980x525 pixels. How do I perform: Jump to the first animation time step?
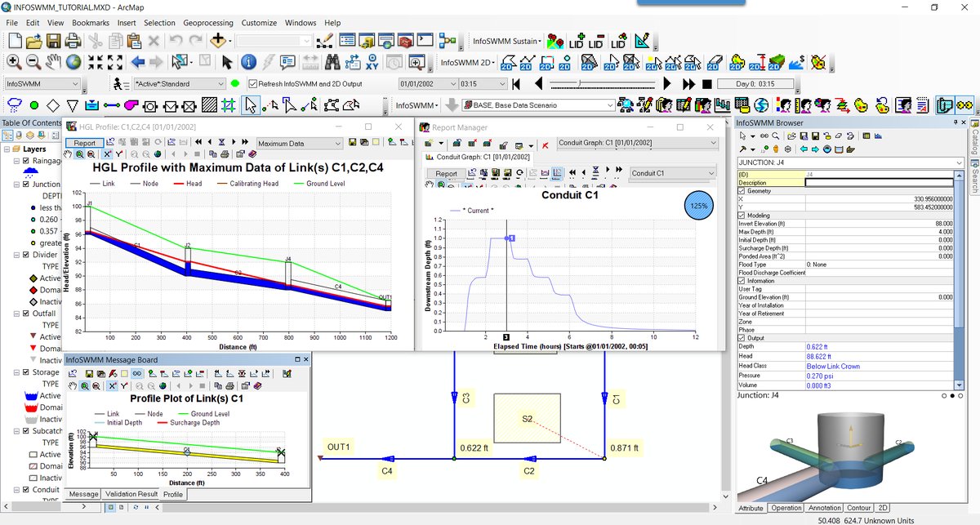point(517,83)
